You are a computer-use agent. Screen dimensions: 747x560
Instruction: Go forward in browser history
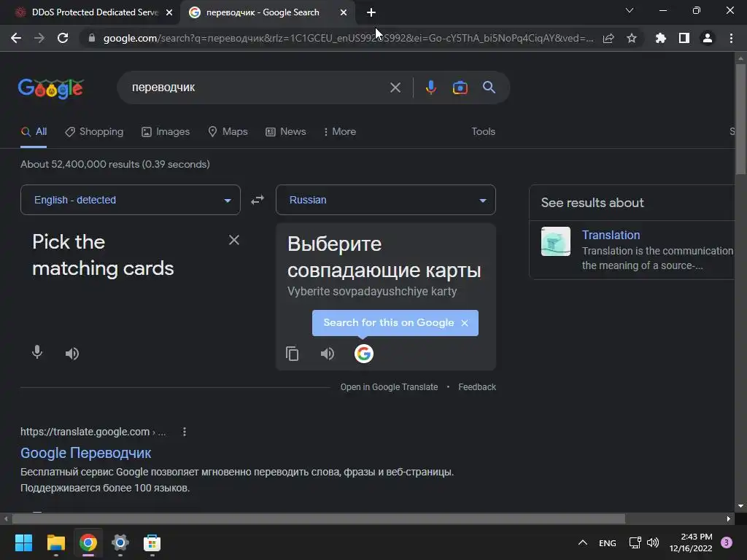point(39,38)
